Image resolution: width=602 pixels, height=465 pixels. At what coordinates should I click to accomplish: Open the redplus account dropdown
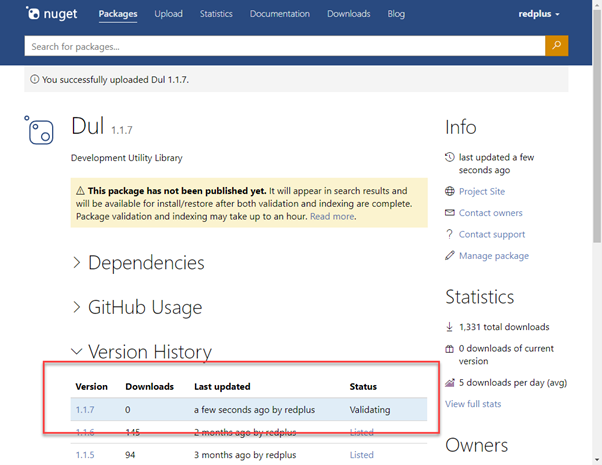[539, 14]
